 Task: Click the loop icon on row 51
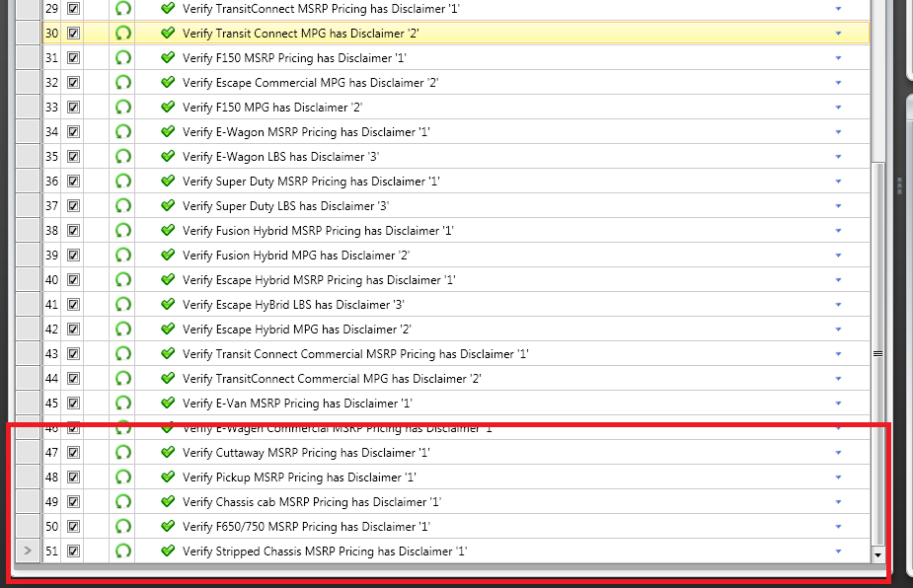(122, 551)
